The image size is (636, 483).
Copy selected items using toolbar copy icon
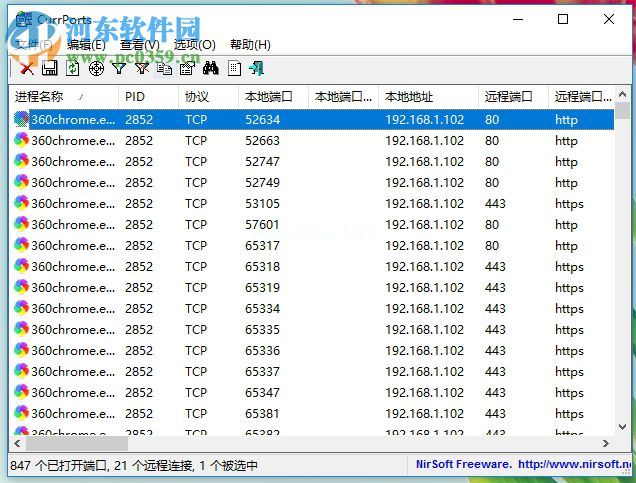coord(165,68)
